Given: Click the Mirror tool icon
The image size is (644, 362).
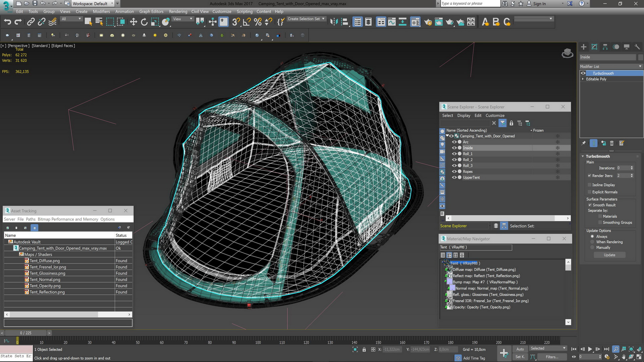Looking at the screenshot, I should pyautogui.click(x=334, y=22).
